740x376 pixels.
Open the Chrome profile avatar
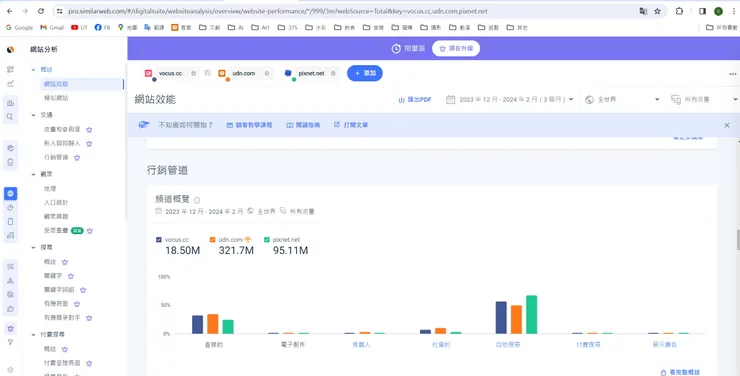[718, 11]
